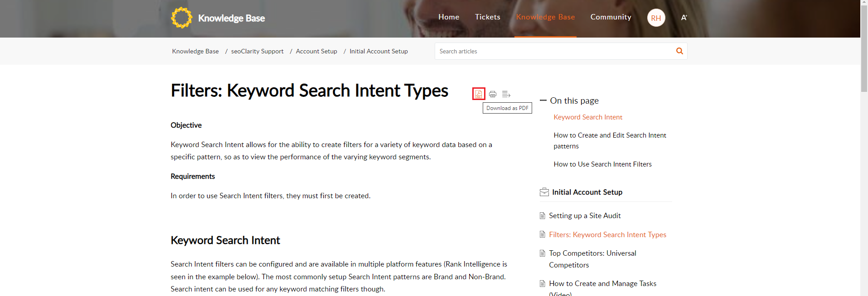Click the reader view icon
Screen dimensions: 868x296
coord(506,94)
